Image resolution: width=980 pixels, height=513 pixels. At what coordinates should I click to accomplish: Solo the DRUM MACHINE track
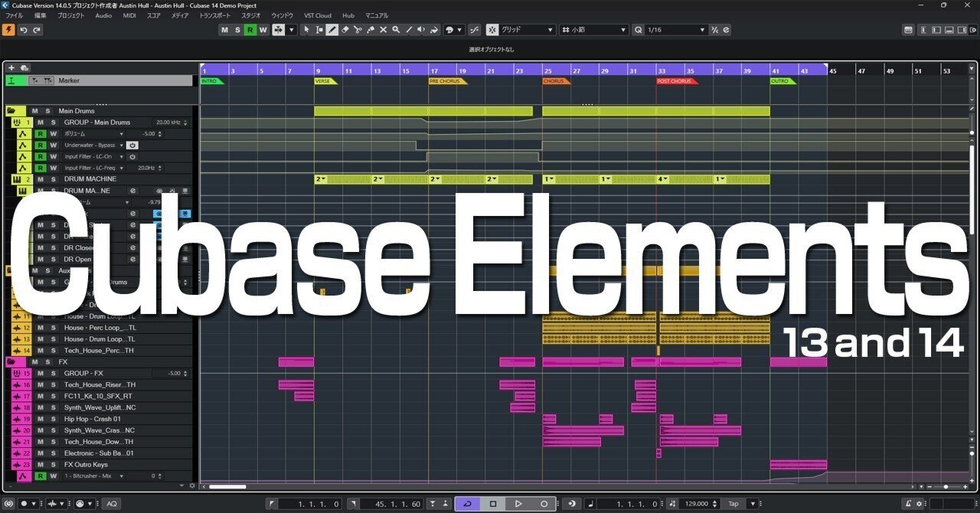[54, 179]
